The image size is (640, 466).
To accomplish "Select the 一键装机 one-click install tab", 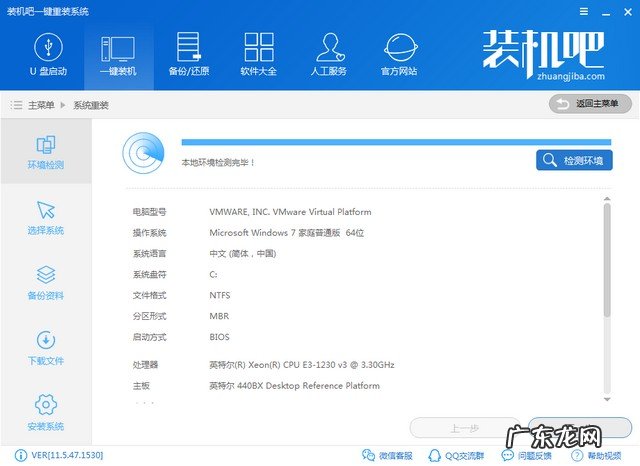I will (x=118, y=55).
